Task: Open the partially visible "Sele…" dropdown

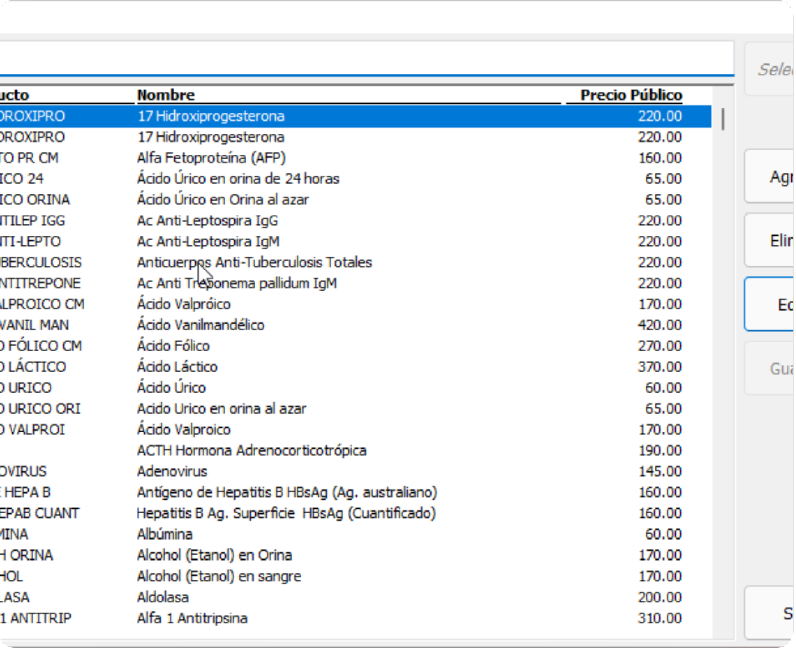Action: click(770, 69)
